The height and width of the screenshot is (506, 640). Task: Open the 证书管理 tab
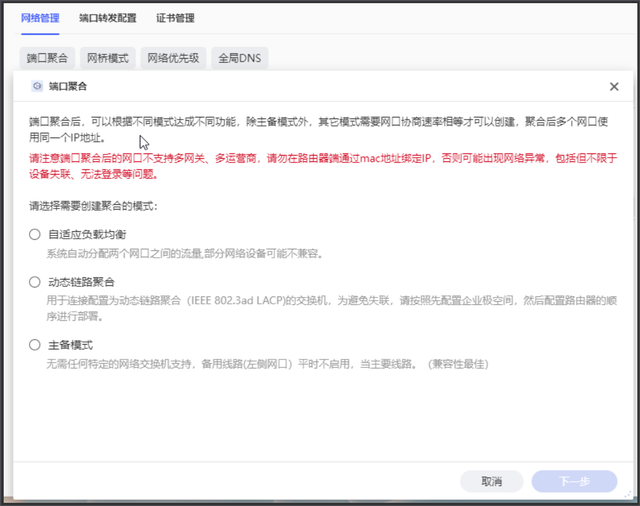(x=176, y=18)
